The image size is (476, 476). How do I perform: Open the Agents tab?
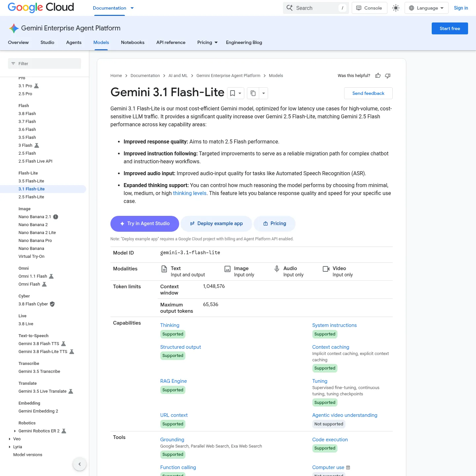74,42
